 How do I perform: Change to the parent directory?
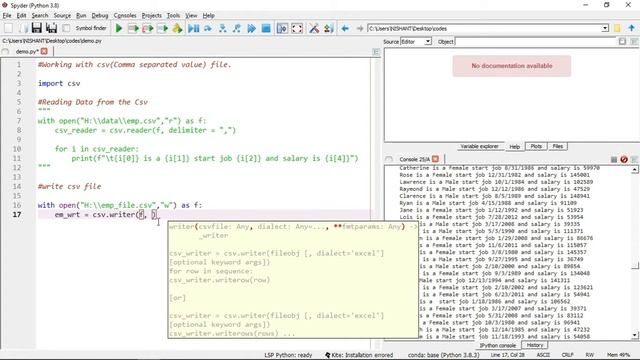tap(631, 28)
